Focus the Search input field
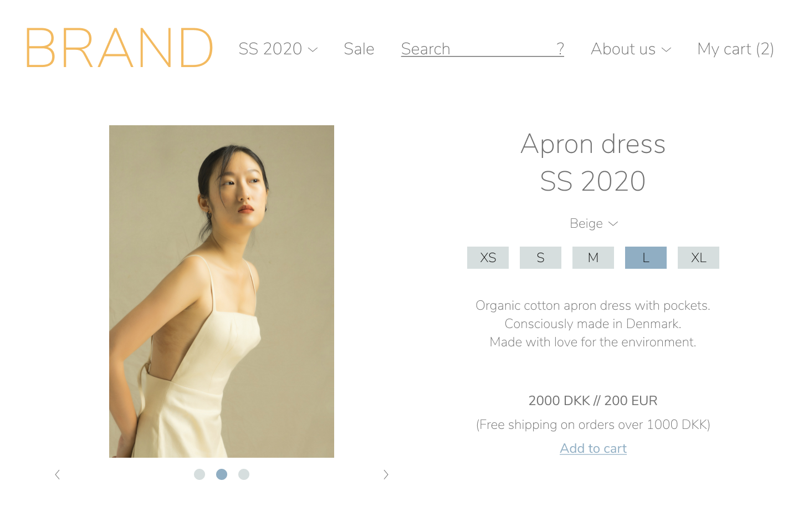The image size is (798, 532). [x=478, y=49]
